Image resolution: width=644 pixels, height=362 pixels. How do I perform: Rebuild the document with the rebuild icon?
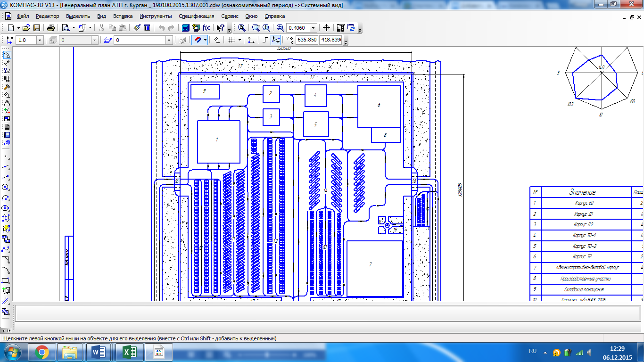click(x=340, y=28)
